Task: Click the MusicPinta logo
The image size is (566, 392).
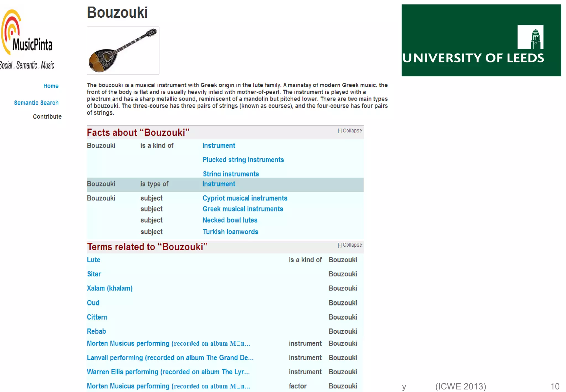Action: coord(27,39)
